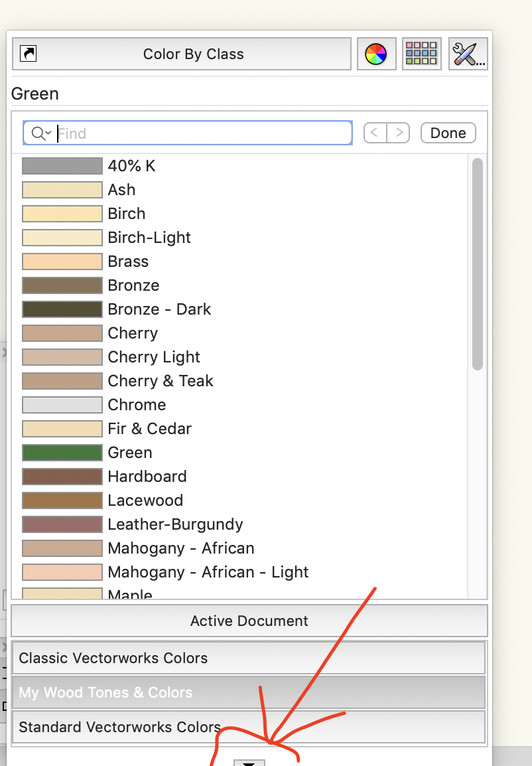This screenshot has width=532, height=766.
Task: Click inside the Find search field
Action: pos(199,133)
